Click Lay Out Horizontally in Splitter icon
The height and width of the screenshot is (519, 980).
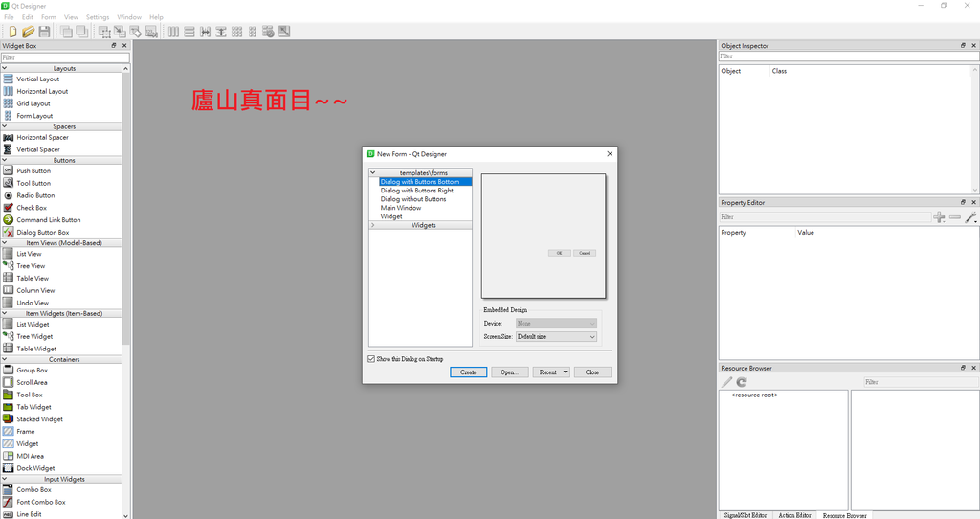(x=205, y=32)
